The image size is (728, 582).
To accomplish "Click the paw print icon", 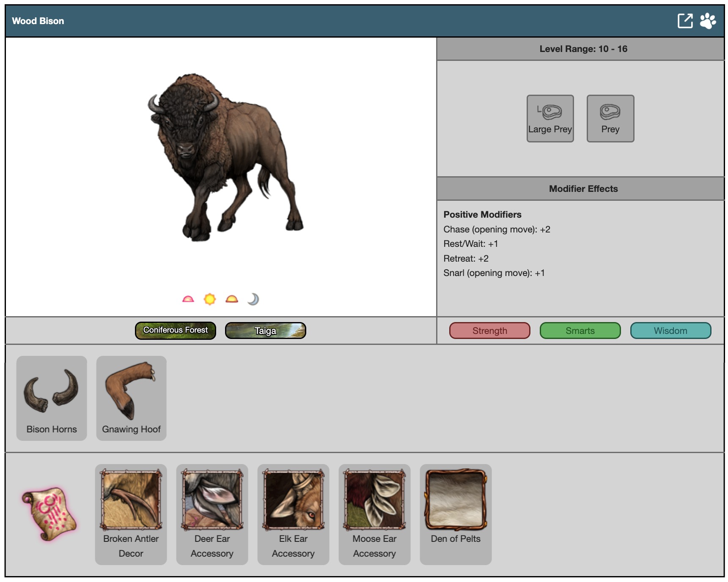I will pos(708,21).
